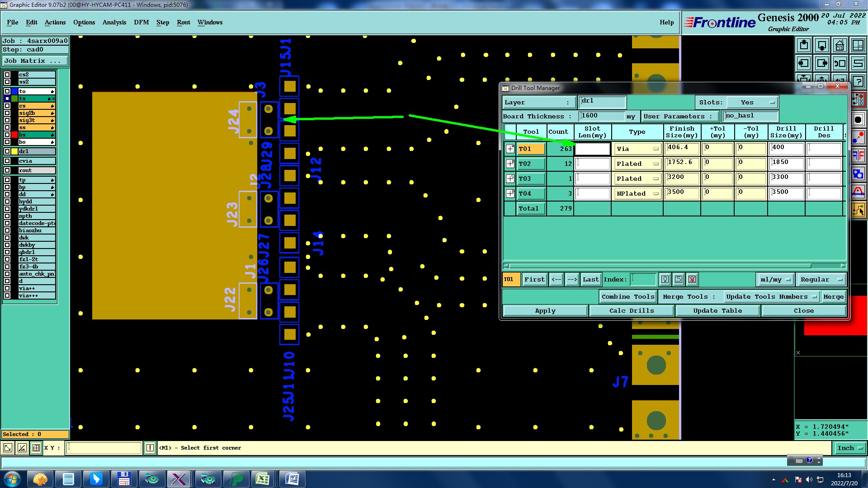Click the lightbulb highlight icon beside Index
Image resolution: width=868 pixels, height=488 pixels.
coord(665,280)
